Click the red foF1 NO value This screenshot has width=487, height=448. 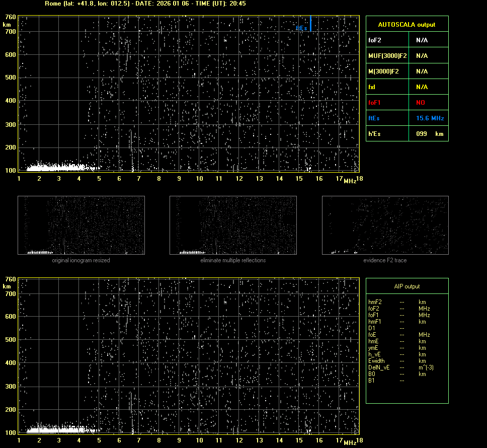[x=420, y=102]
